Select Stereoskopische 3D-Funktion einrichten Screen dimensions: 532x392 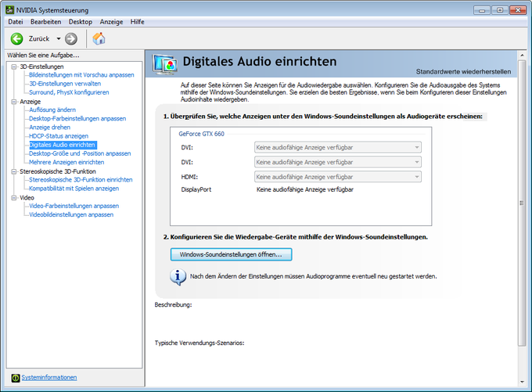click(x=81, y=180)
